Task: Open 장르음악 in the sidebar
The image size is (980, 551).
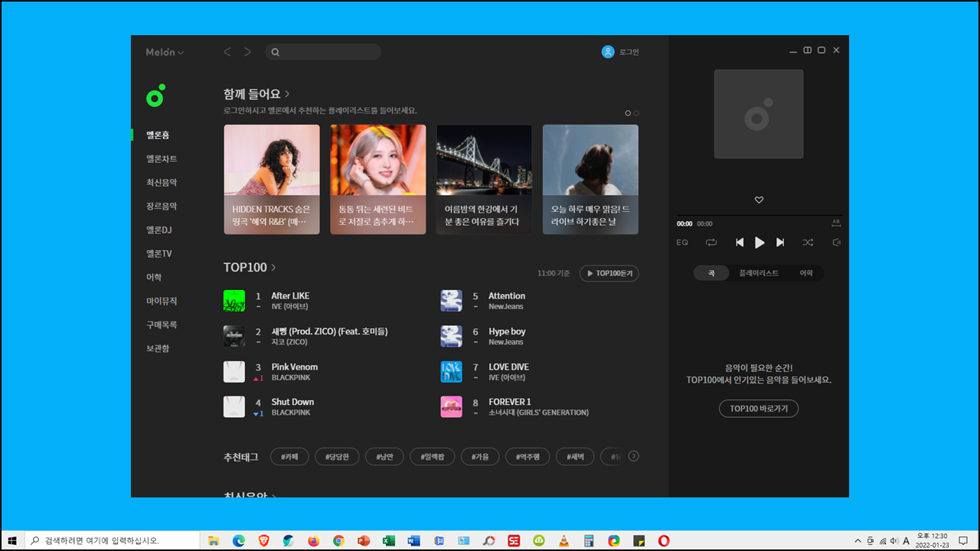Action: pyautogui.click(x=162, y=206)
